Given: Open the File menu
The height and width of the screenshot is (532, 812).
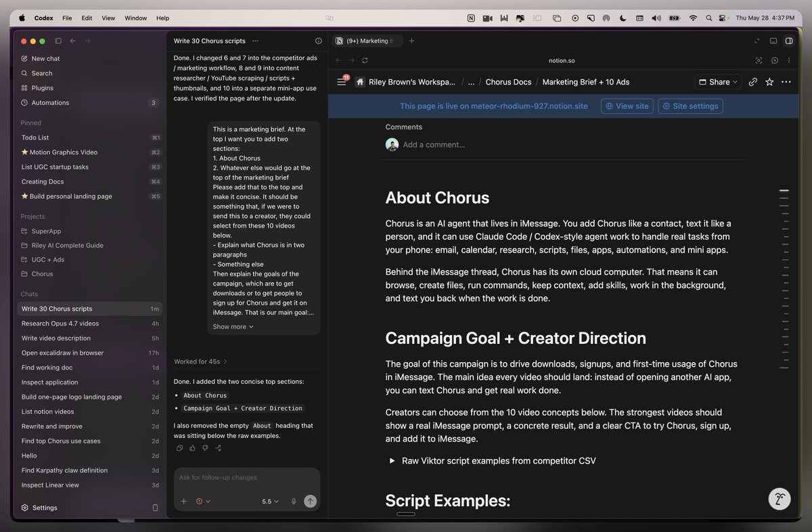Looking at the screenshot, I should pos(67,18).
